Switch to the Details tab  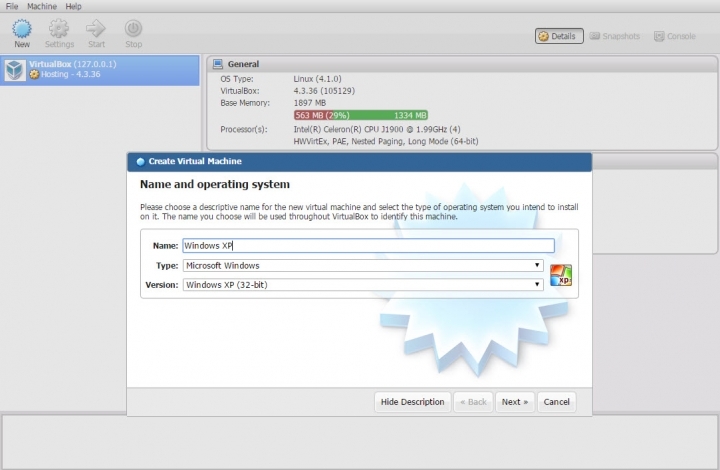[559, 36]
